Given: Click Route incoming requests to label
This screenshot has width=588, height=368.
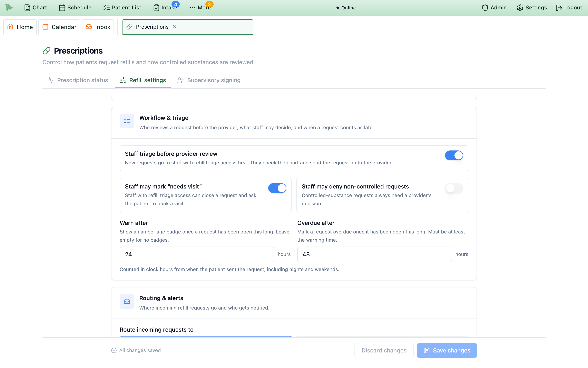Looking at the screenshot, I should tap(156, 330).
